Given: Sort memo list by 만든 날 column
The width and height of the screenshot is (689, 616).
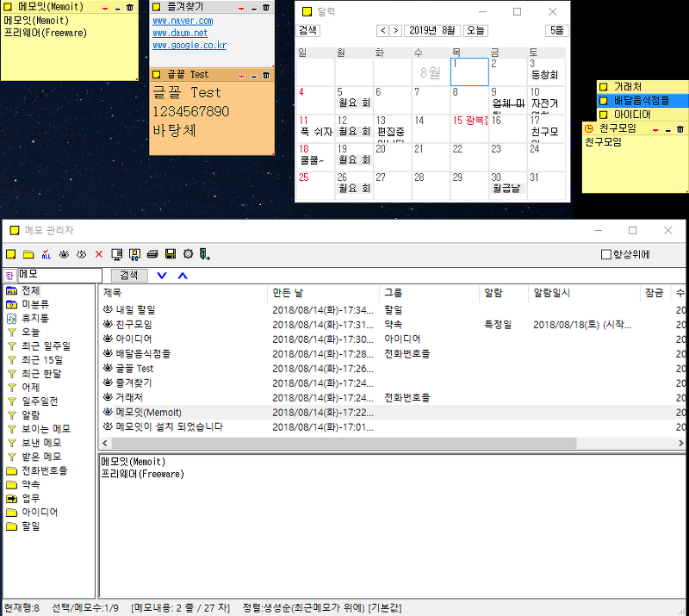Looking at the screenshot, I should 323,293.
